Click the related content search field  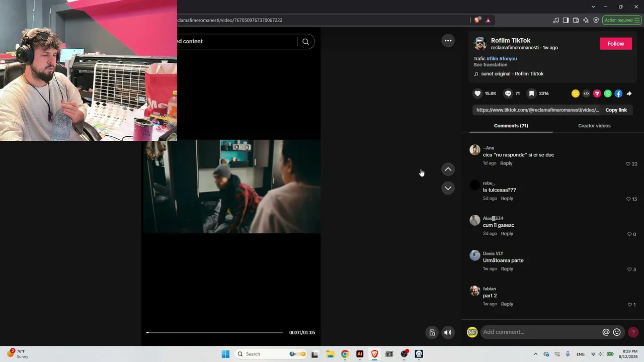tap(237, 42)
